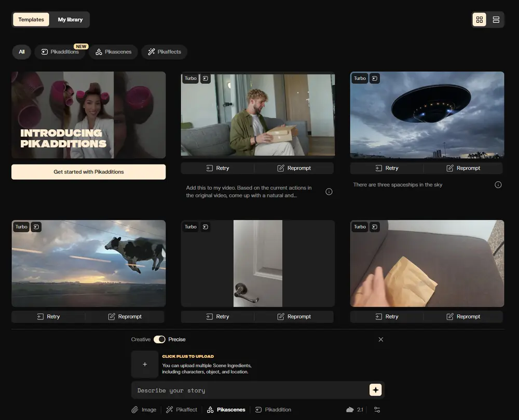Select the Pikadditions filter chip
This screenshot has height=420, width=519.
(x=60, y=52)
